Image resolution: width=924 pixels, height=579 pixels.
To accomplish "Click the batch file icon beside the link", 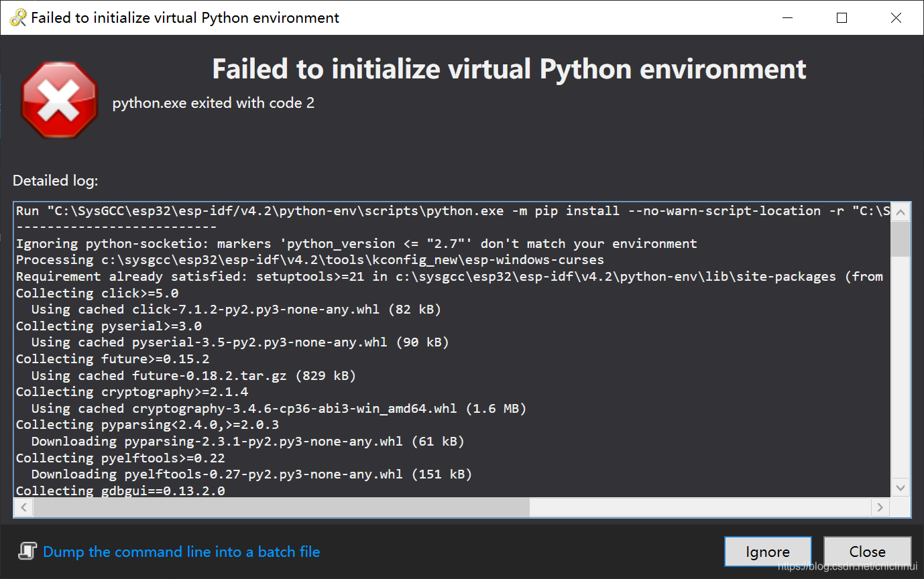I will click(27, 551).
